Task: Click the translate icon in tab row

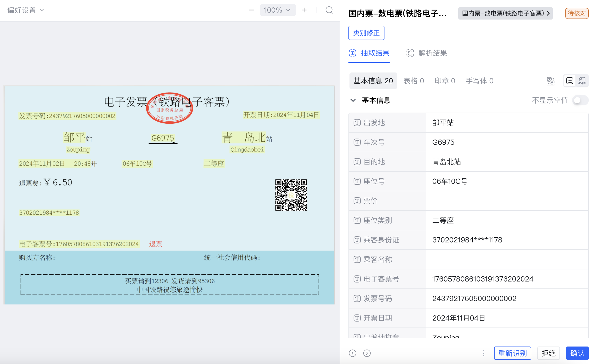Action: click(550, 81)
